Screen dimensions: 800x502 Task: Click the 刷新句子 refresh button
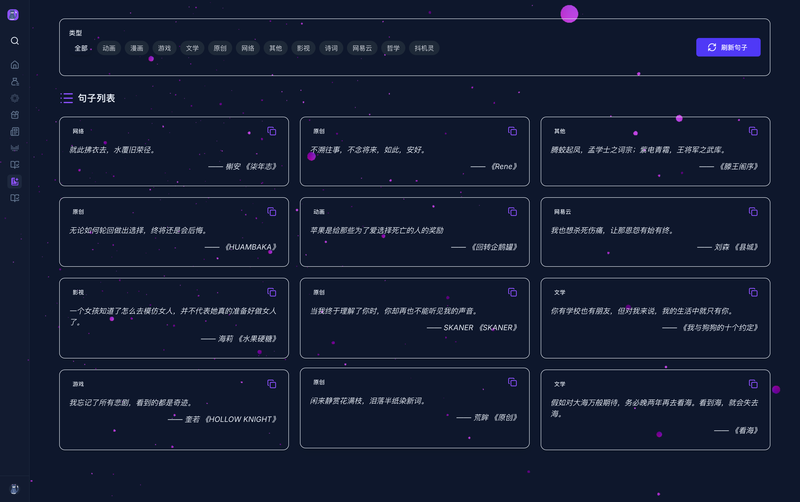click(728, 47)
